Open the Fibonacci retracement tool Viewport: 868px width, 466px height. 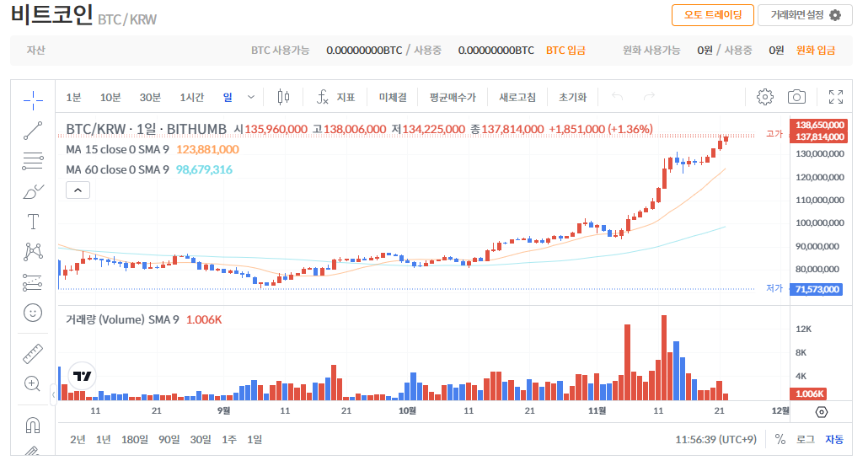(x=33, y=161)
